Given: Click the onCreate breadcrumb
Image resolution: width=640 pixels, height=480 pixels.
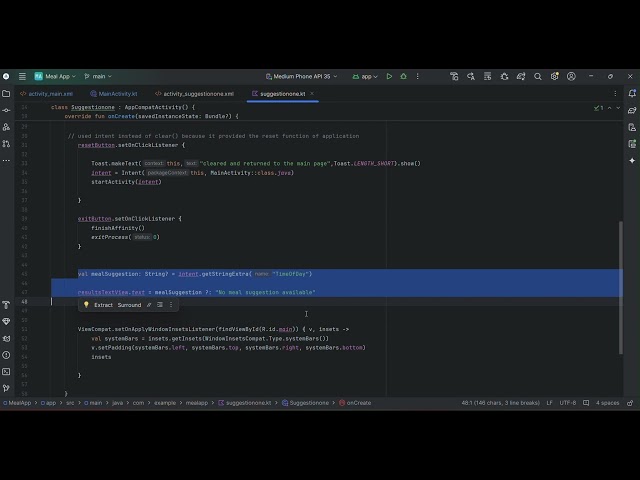Looking at the screenshot, I should [x=355, y=403].
